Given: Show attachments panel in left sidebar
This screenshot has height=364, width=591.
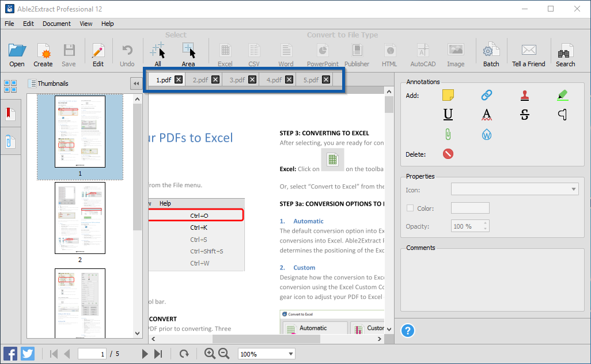Looking at the screenshot, I should 10,142.
